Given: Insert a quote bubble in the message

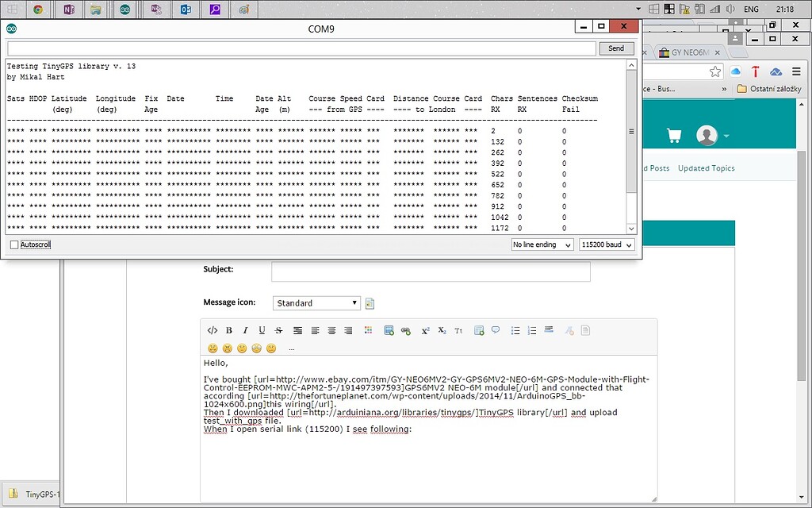Looking at the screenshot, I should [496, 330].
